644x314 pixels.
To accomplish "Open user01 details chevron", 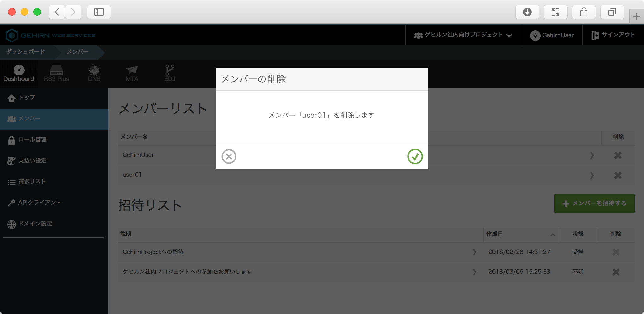I will [592, 175].
